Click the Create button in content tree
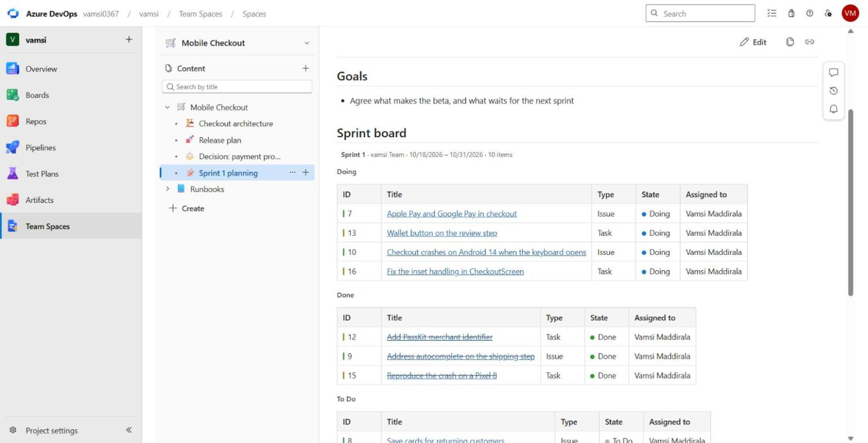The width and height of the screenshot is (868, 443). click(186, 208)
